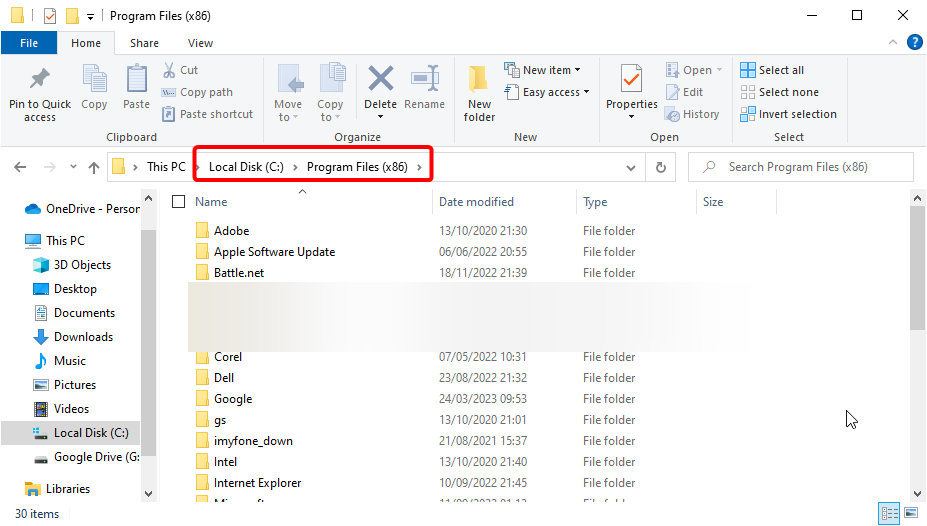This screenshot has height=526, width=927.
Task: Click Paste shortcut in ribbon
Action: click(x=208, y=114)
